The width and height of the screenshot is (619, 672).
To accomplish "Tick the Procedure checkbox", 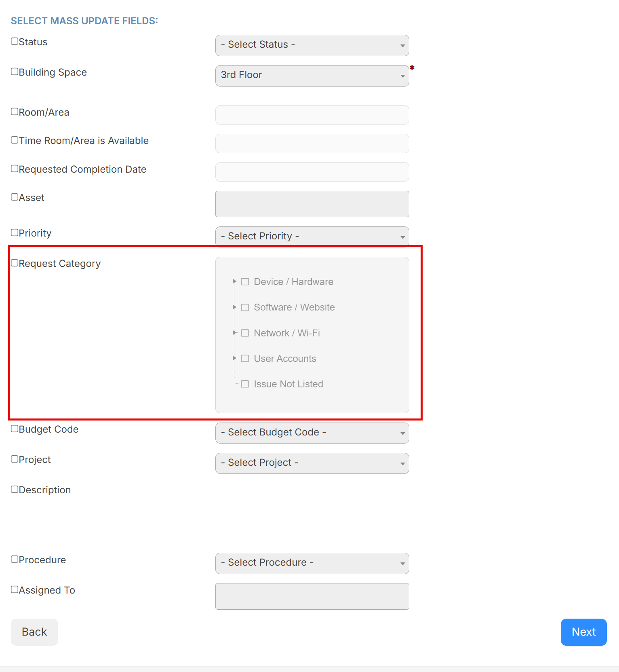I will pos(15,559).
